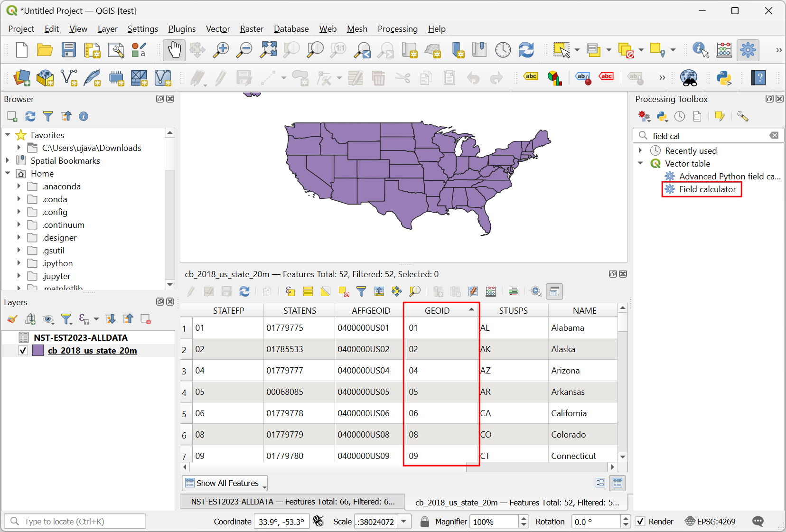Click the EPSG:4269 CRS button
Viewport: 786px width, 532px height.
click(x=710, y=522)
